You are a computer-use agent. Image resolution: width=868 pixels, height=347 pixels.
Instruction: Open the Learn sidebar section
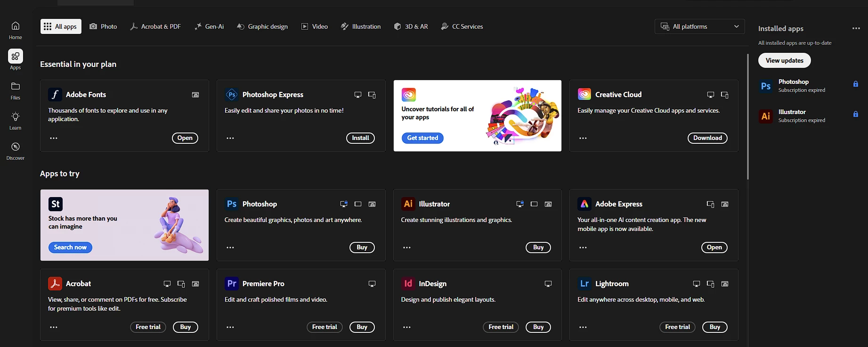pos(16,121)
